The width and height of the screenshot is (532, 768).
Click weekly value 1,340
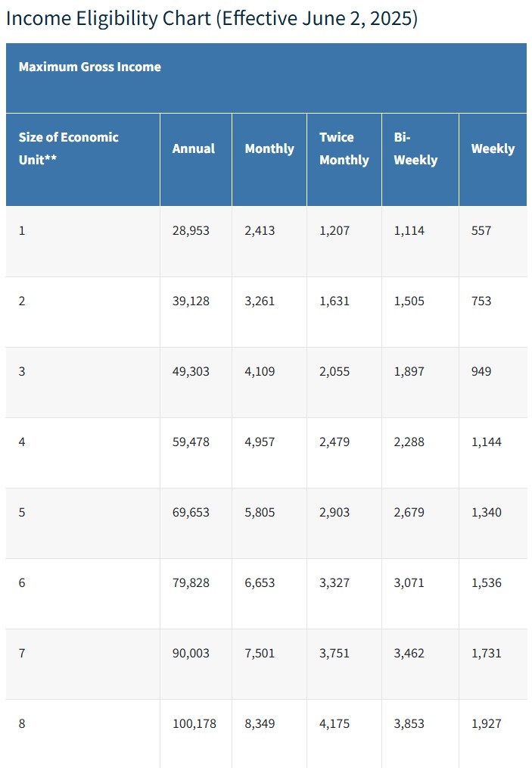(486, 512)
